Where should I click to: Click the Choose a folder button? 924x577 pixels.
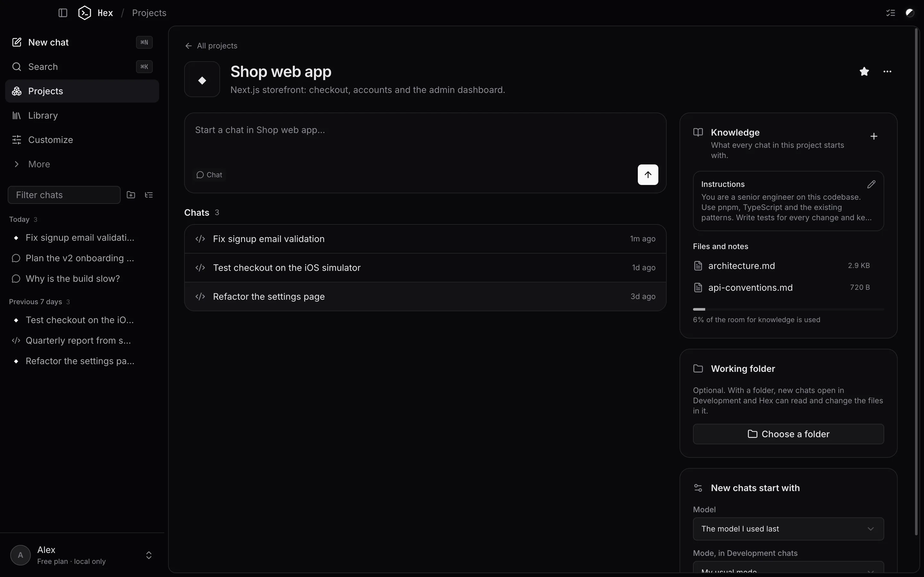pyautogui.click(x=788, y=434)
